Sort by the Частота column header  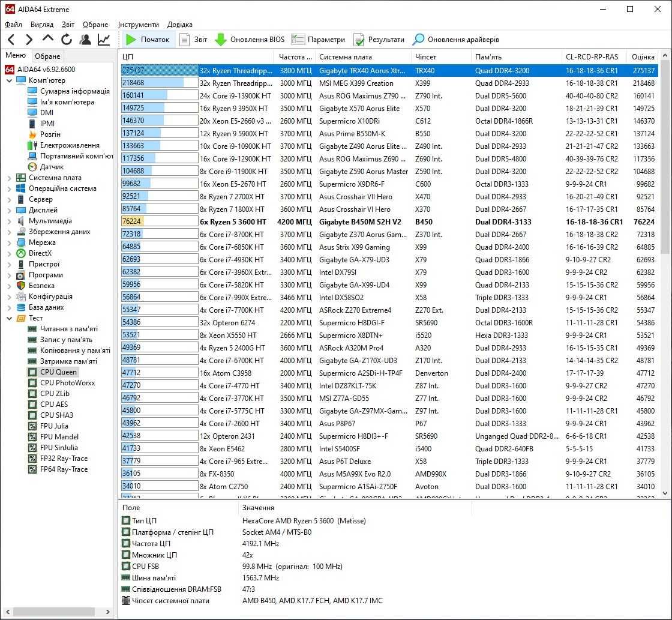tap(295, 56)
